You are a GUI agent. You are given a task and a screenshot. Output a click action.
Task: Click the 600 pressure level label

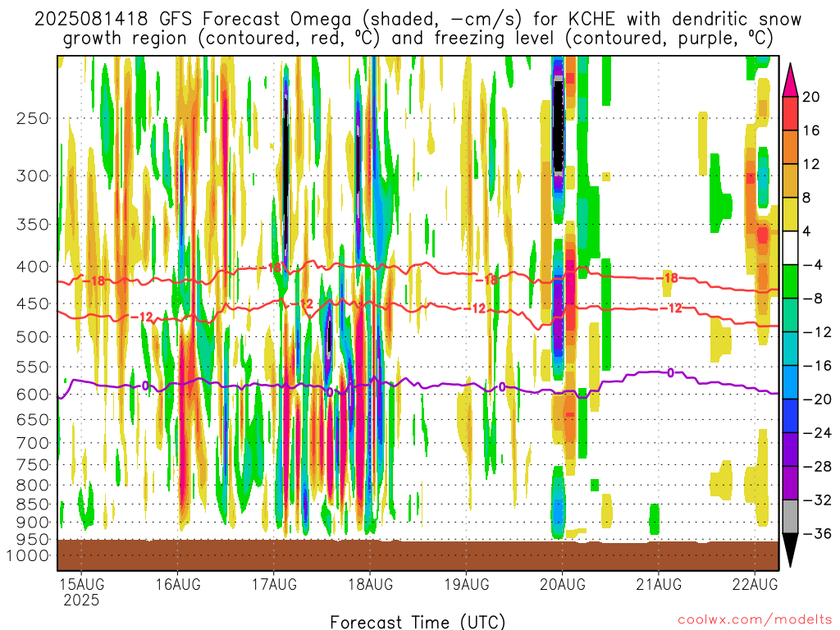tap(33, 395)
